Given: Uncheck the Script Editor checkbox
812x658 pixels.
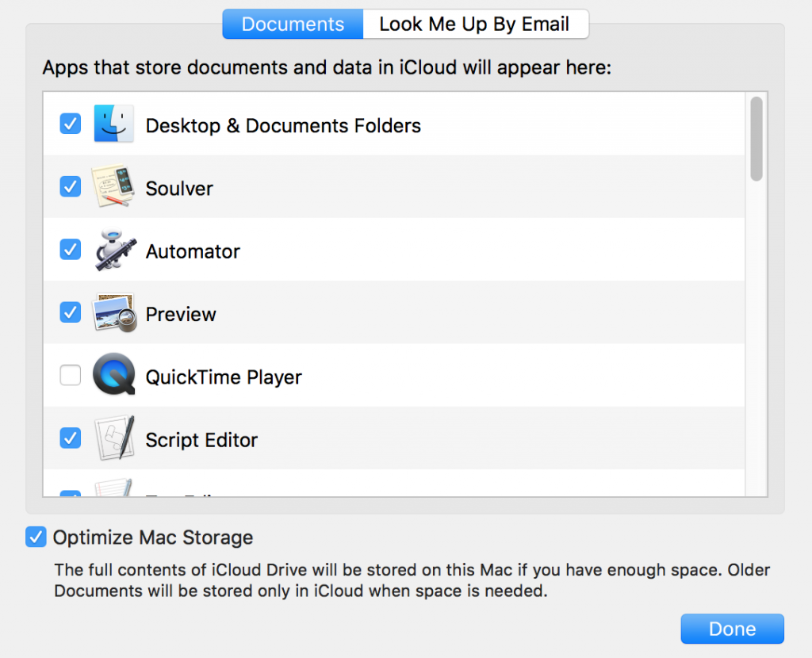Looking at the screenshot, I should [71, 438].
